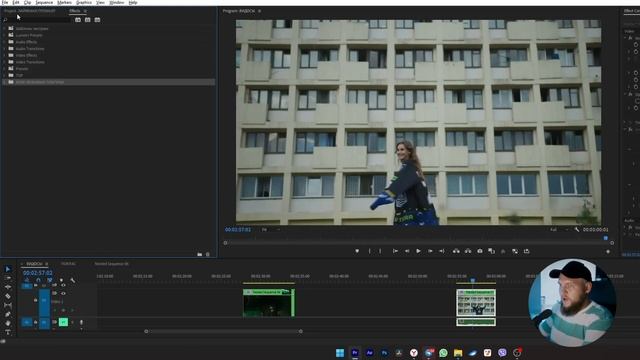This screenshot has width=640, height=360.
Task: Click the Mark In button
Action: [370, 251]
